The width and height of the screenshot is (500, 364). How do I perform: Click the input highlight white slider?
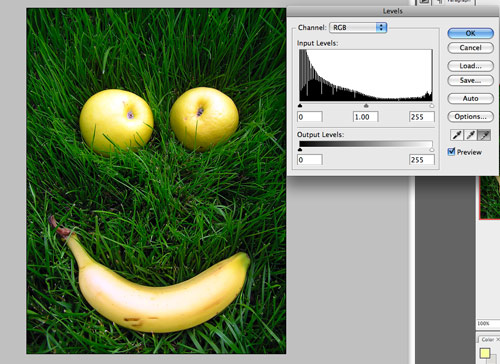tap(432, 106)
